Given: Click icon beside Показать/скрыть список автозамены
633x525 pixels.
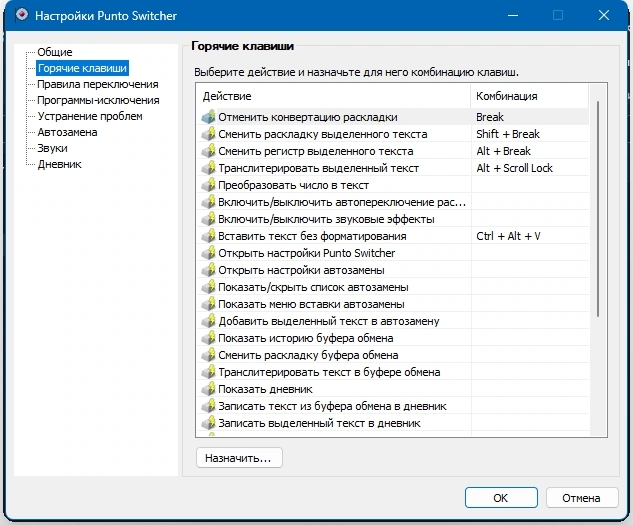Looking at the screenshot, I should coord(208,287).
